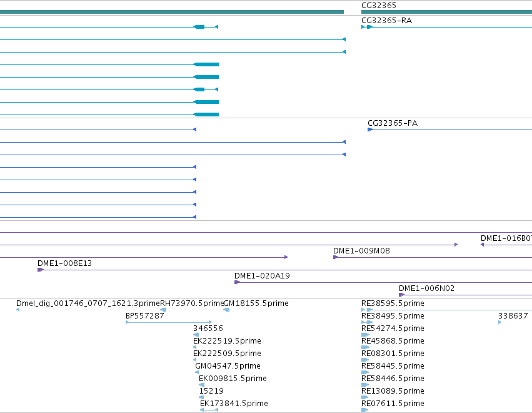
Task: Select feature 338637
Action: [513, 316]
